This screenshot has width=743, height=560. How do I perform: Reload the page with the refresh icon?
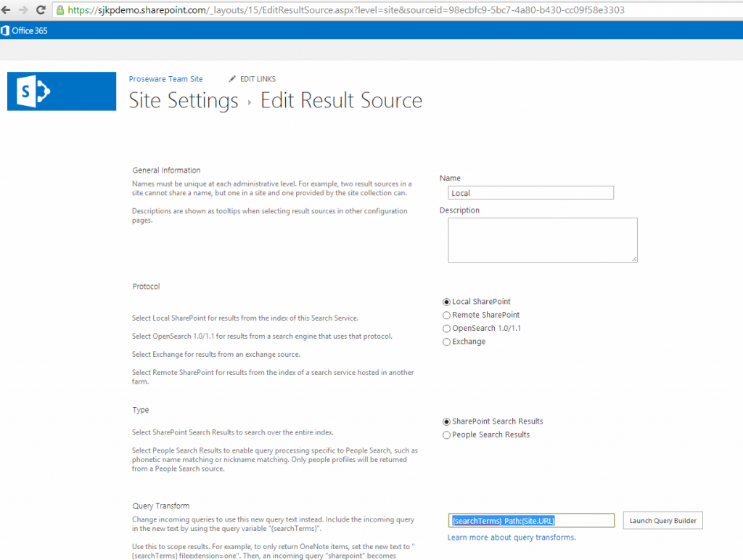[40, 10]
